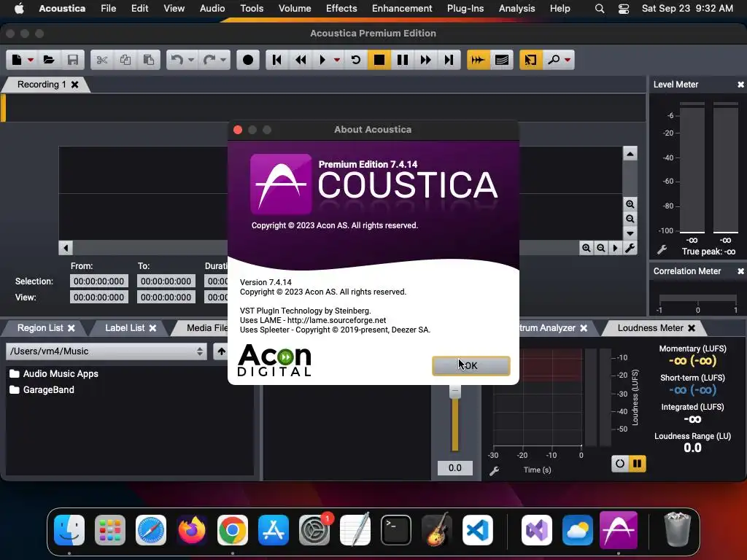Click the Cut scissors icon

click(102, 60)
